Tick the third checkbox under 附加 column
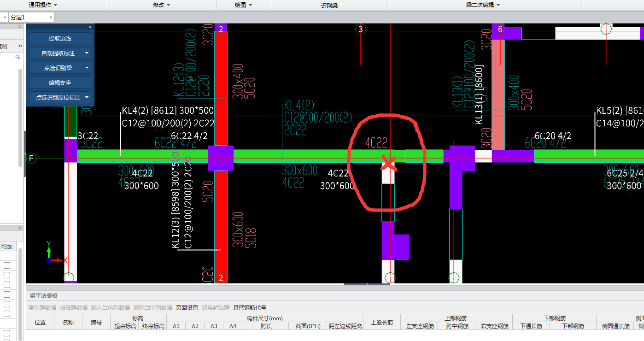644x341 pixels. (7, 285)
